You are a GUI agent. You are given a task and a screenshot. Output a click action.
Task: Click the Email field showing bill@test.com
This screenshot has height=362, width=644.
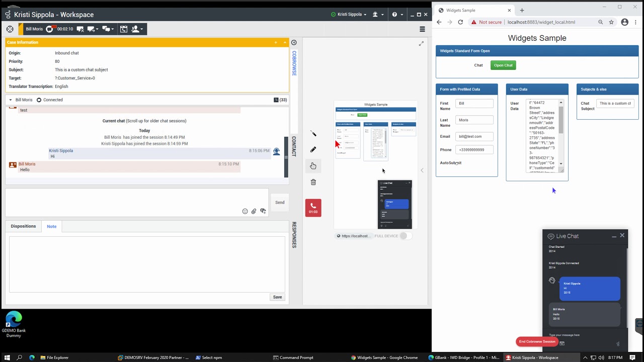474,136
